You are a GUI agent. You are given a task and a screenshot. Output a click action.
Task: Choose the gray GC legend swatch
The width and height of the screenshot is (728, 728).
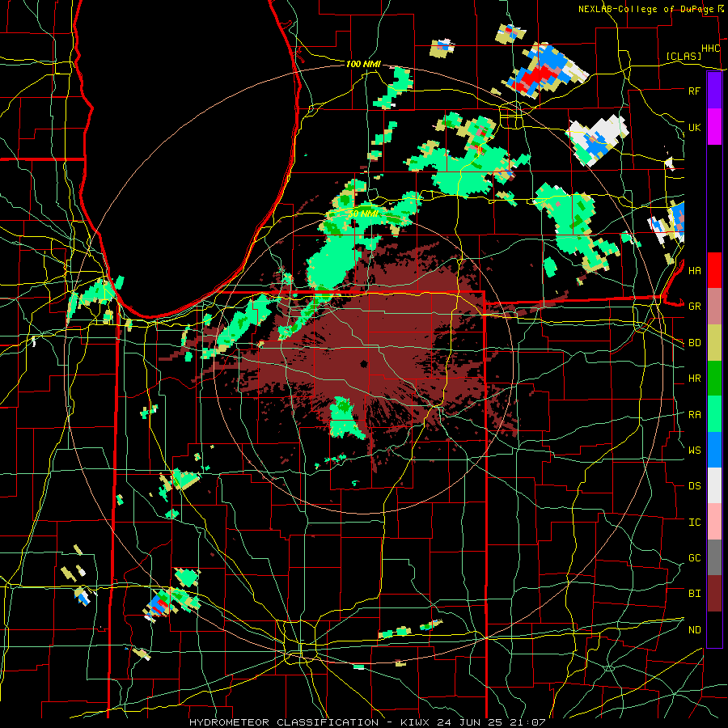[714, 558]
